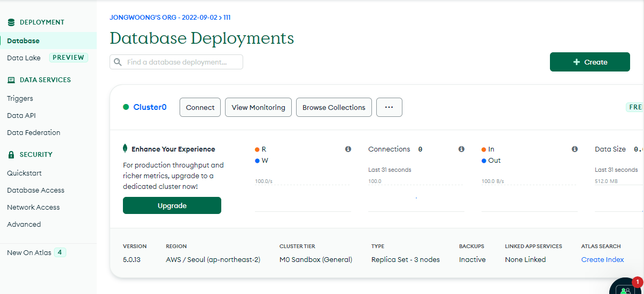
Task: Click the info icon beside In/Out chart
Action: click(x=575, y=149)
